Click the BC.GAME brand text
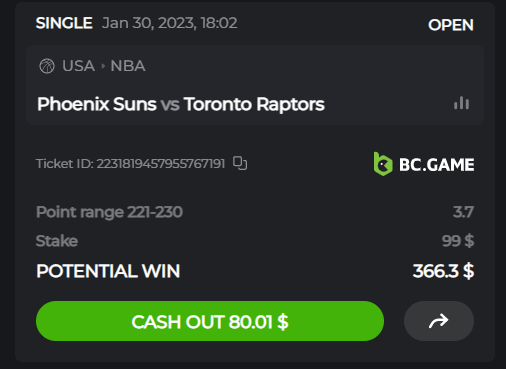 coord(437,165)
